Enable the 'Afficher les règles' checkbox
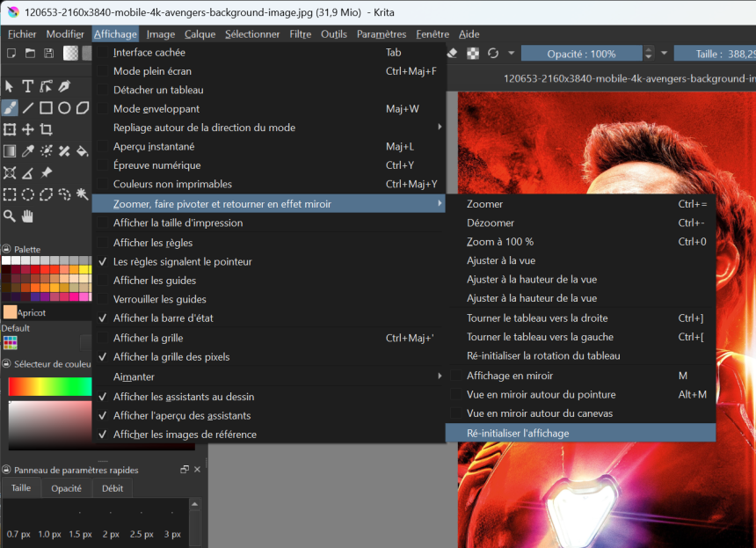The image size is (756, 548). click(x=153, y=243)
